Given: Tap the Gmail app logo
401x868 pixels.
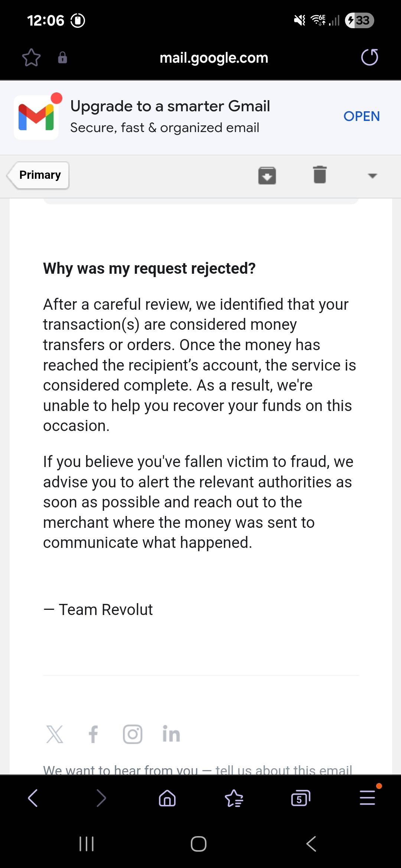Looking at the screenshot, I should (36, 117).
